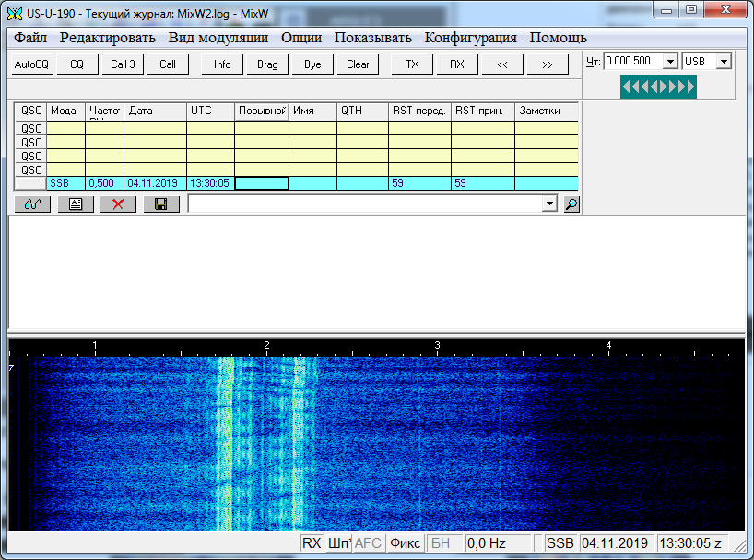The height and width of the screenshot is (560, 754).
Task: Click the UTC column header
Action: (210, 111)
